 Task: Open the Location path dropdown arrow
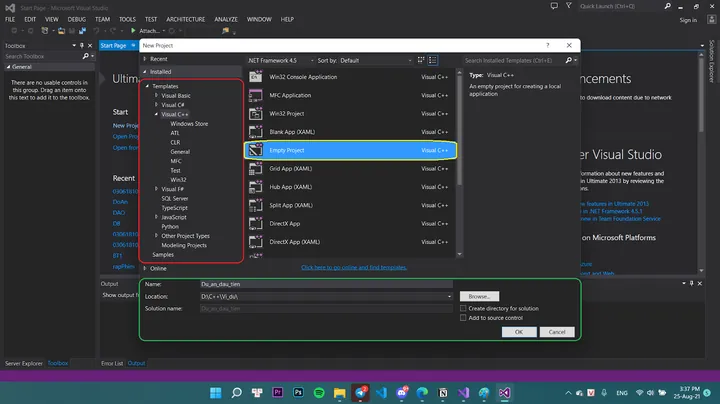pos(449,297)
